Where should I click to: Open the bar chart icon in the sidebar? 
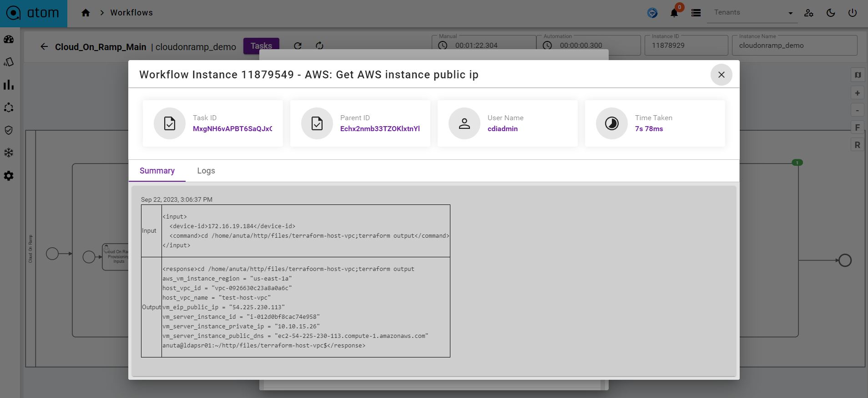[x=9, y=85]
